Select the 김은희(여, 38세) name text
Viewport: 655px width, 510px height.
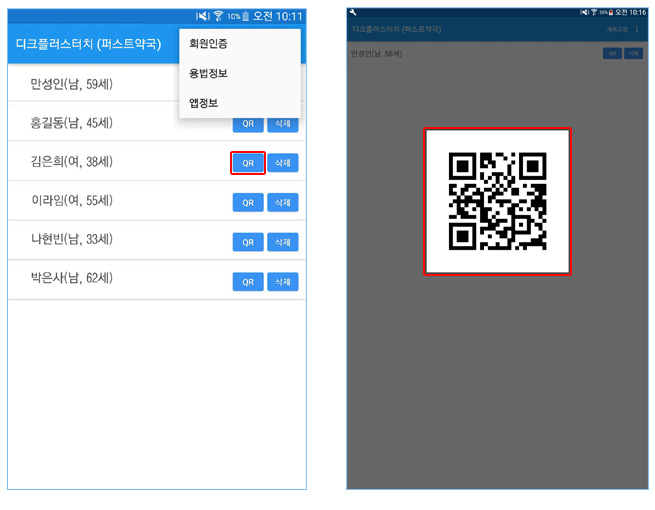tap(71, 162)
